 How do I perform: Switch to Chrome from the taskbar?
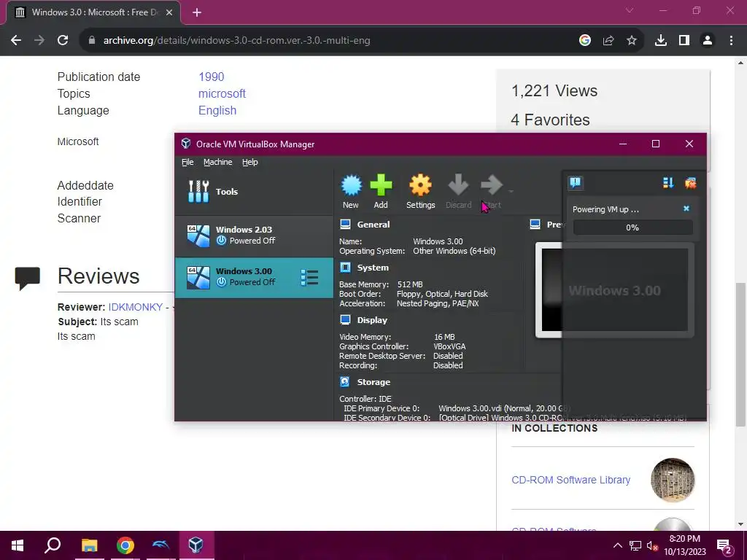[125, 545]
